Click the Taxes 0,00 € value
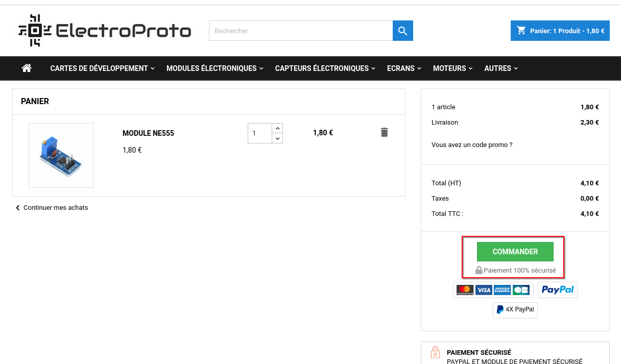The height and width of the screenshot is (364, 621). point(590,199)
